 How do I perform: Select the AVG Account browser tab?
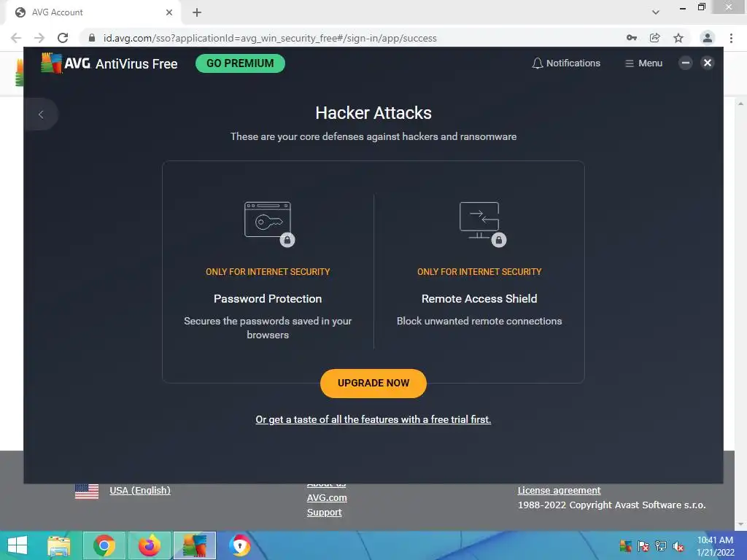(x=93, y=12)
